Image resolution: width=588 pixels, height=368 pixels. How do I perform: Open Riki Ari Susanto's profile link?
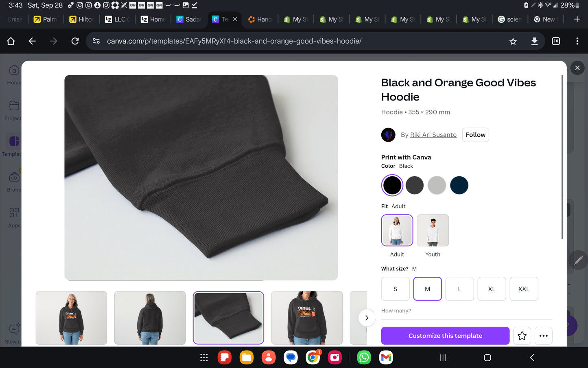[x=433, y=135]
